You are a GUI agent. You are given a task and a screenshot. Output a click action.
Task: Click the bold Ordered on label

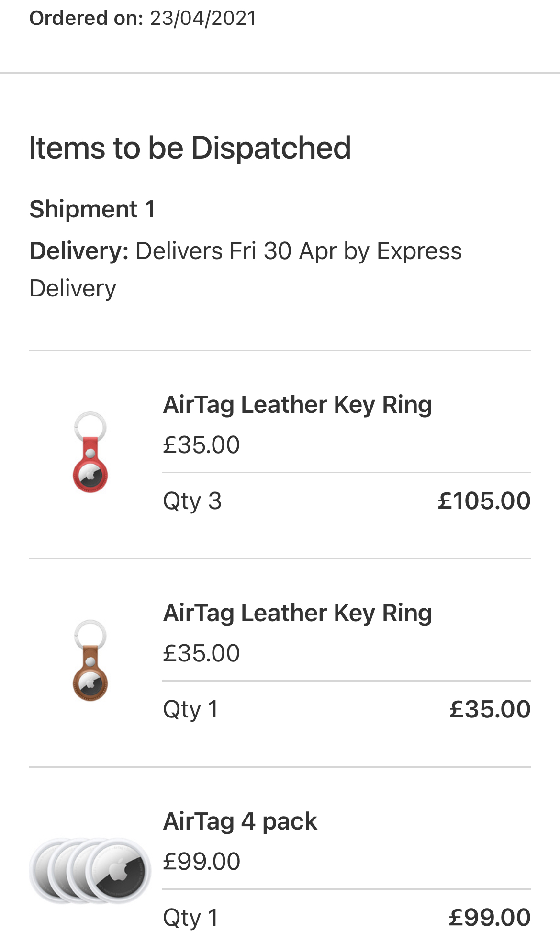(x=86, y=18)
